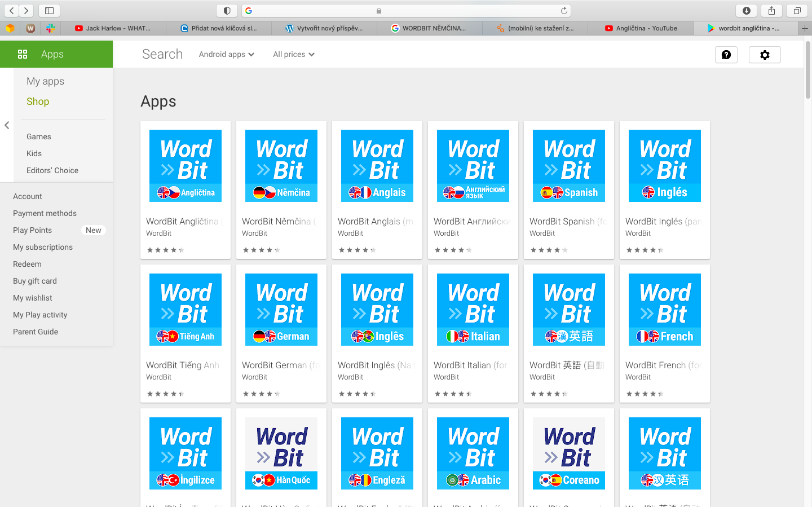Open Payment methods link
812x507 pixels.
point(45,213)
